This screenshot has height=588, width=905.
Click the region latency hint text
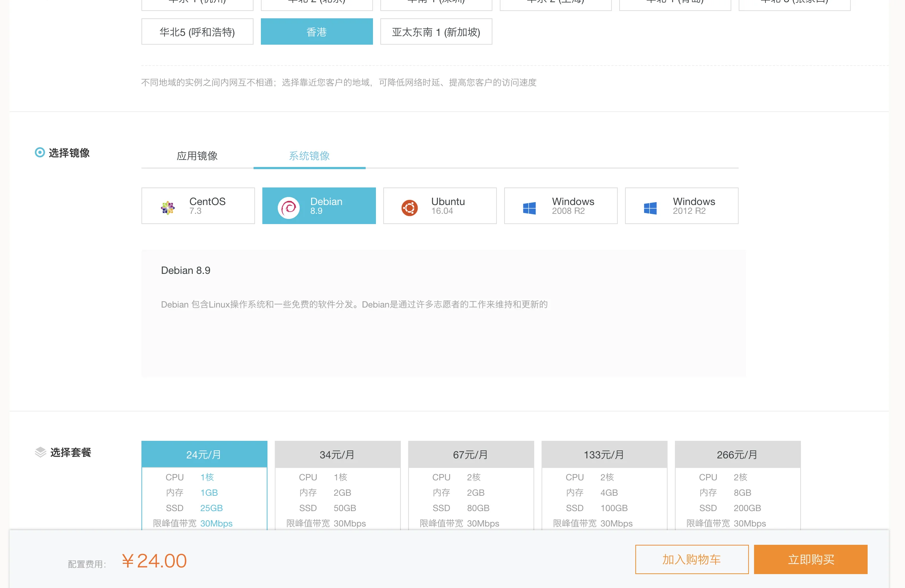click(339, 82)
